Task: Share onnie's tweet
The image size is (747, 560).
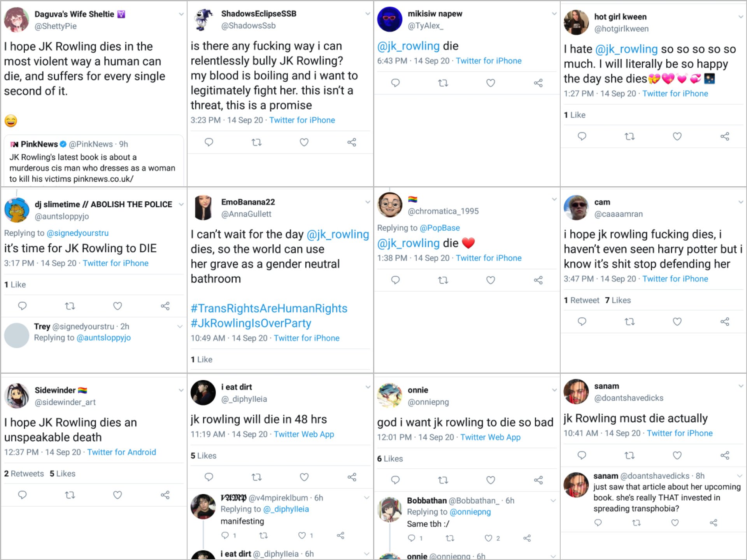Action: pyautogui.click(x=538, y=480)
